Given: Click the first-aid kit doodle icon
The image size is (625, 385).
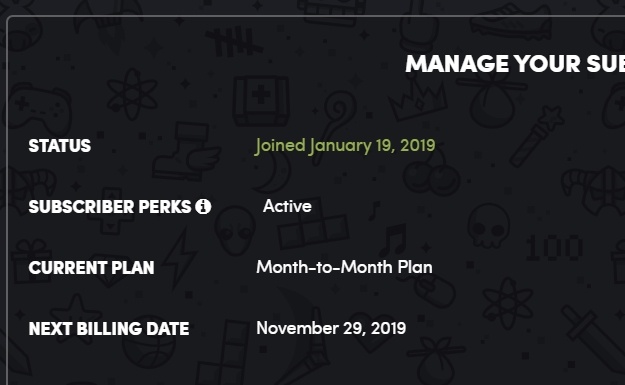Looking at the screenshot, I should [x=261, y=101].
